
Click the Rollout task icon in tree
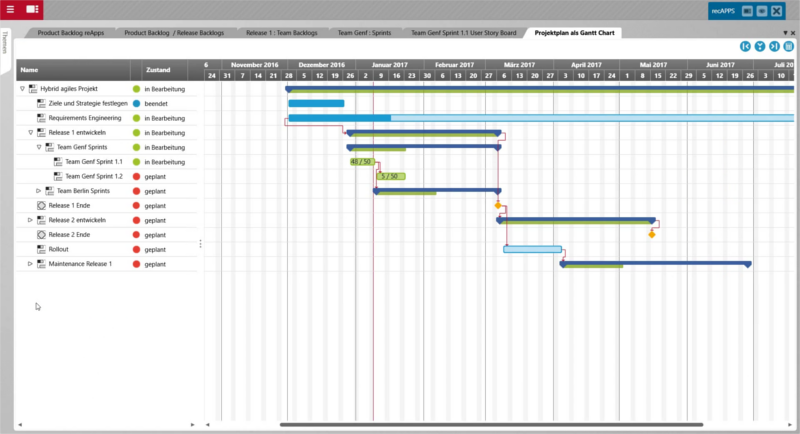(x=41, y=249)
